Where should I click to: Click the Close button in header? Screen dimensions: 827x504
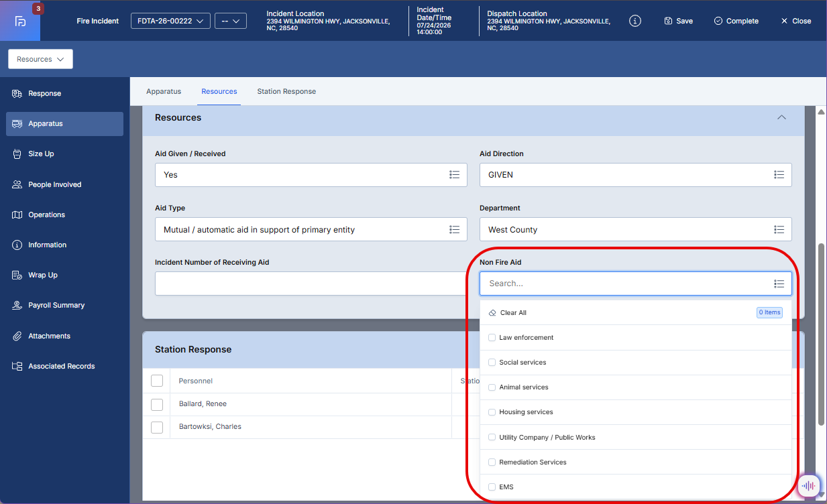(x=795, y=21)
